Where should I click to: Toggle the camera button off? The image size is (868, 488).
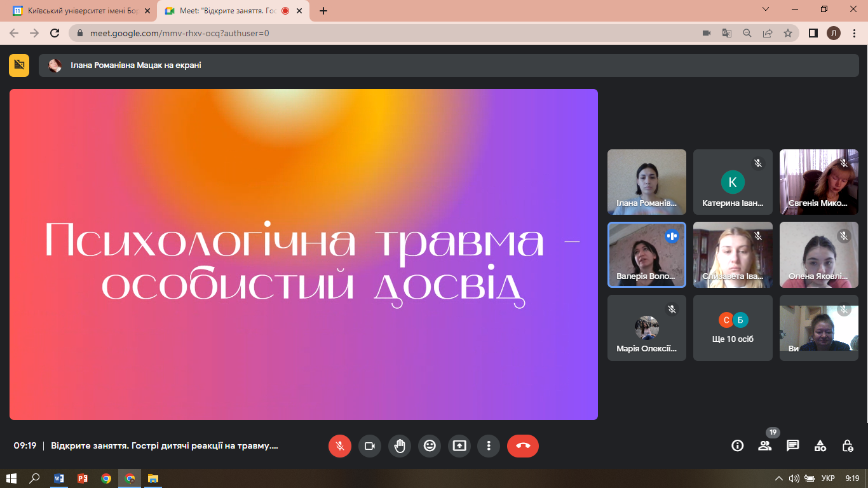click(x=370, y=446)
